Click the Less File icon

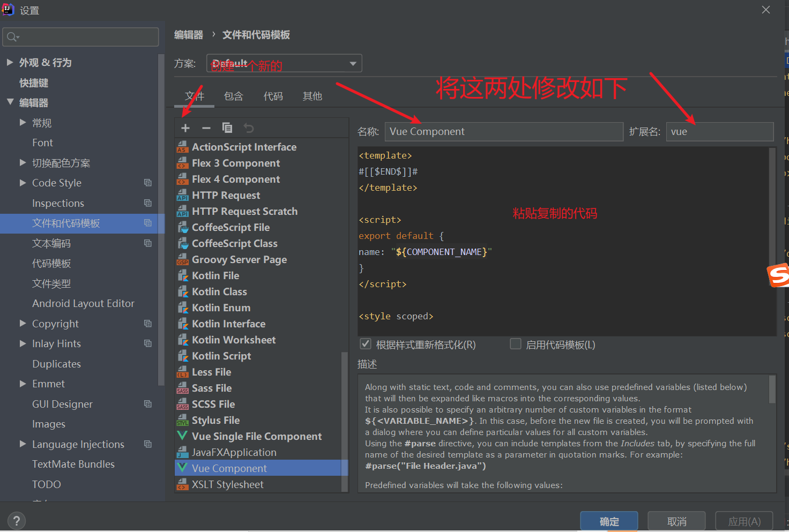[182, 372]
